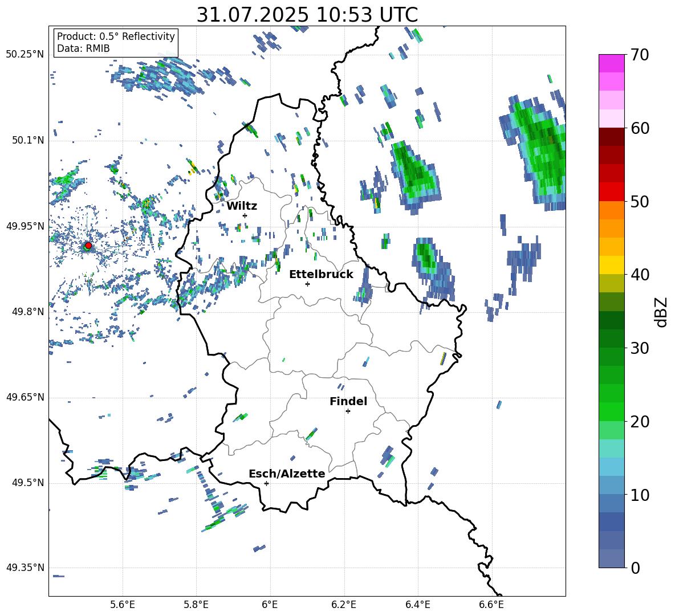The height and width of the screenshot is (616, 675).
Task: Click the Wiltz city label
Action: (x=242, y=206)
